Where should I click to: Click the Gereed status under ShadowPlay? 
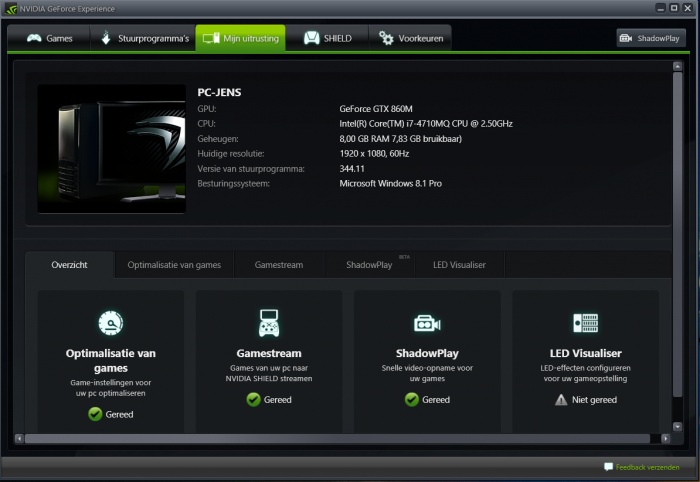436,400
